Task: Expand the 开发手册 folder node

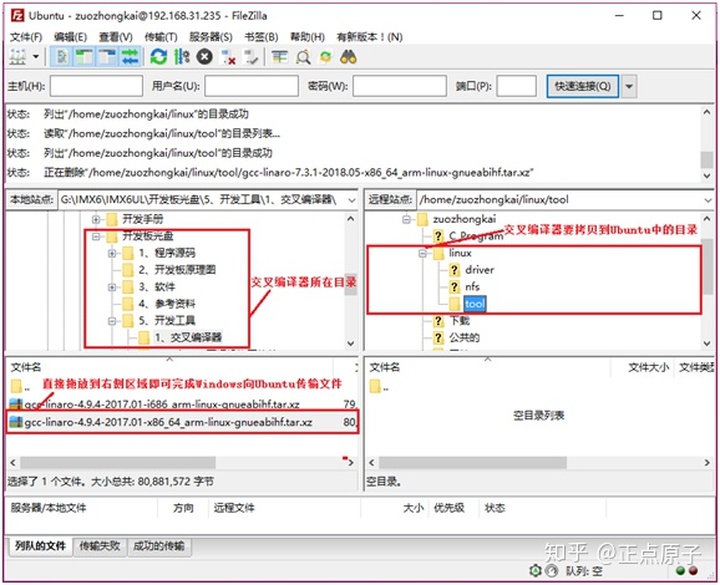Action: click(96, 219)
